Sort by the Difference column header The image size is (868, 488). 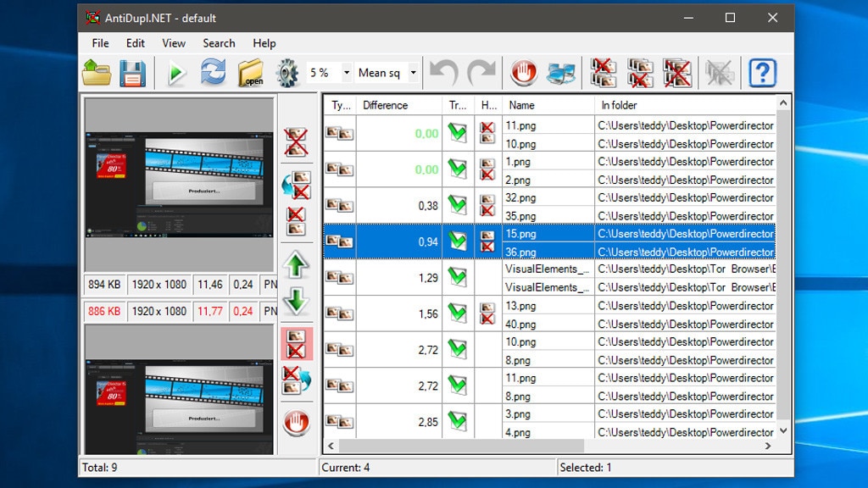[399, 105]
